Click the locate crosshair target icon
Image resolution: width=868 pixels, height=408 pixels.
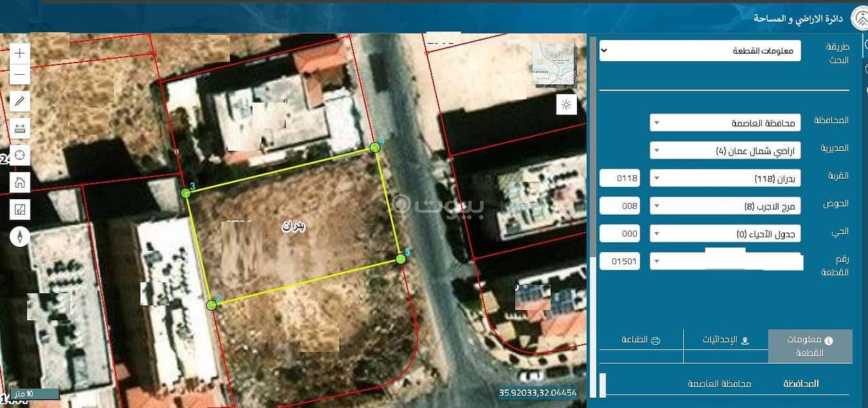[x=20, y=154]
